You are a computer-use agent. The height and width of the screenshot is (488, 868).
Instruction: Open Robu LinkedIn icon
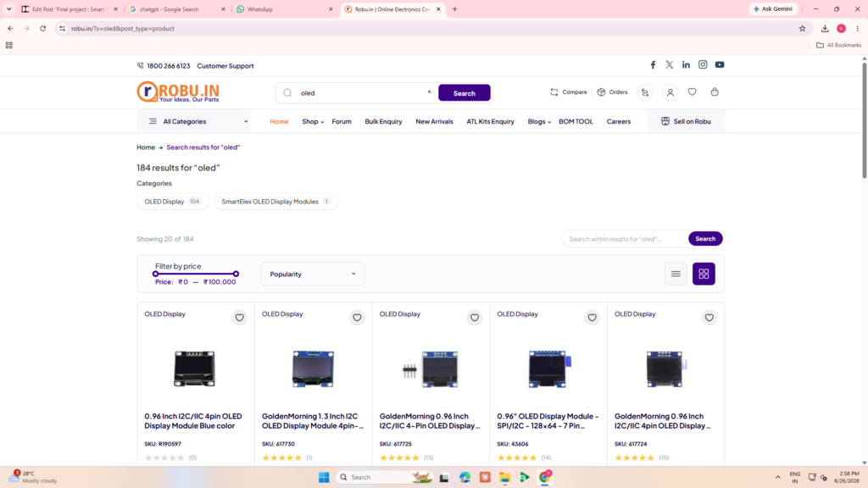point(686,64)
